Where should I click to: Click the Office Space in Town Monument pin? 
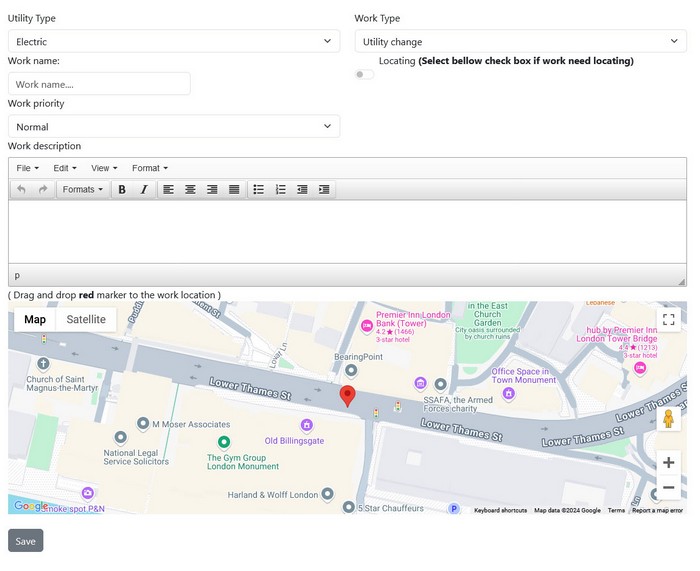(508, 394)
